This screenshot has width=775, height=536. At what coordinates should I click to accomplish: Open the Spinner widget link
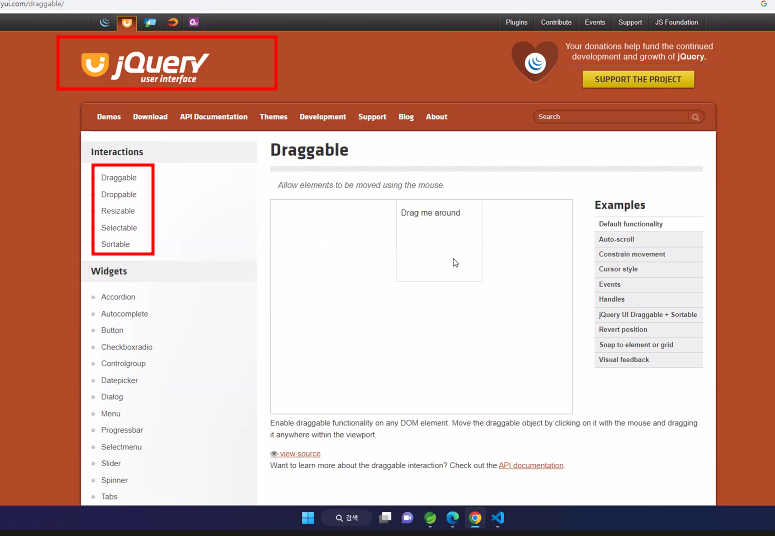click(114, 480)
